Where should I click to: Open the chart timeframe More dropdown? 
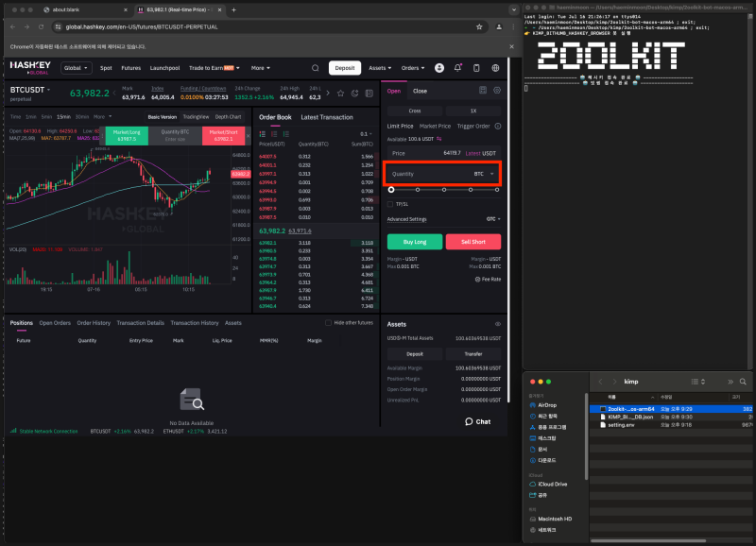(102, 116)
